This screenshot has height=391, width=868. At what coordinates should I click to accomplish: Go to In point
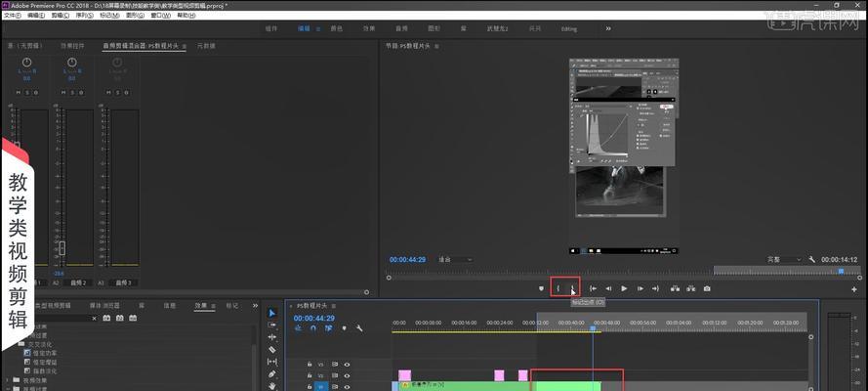[x=593, y=288]
